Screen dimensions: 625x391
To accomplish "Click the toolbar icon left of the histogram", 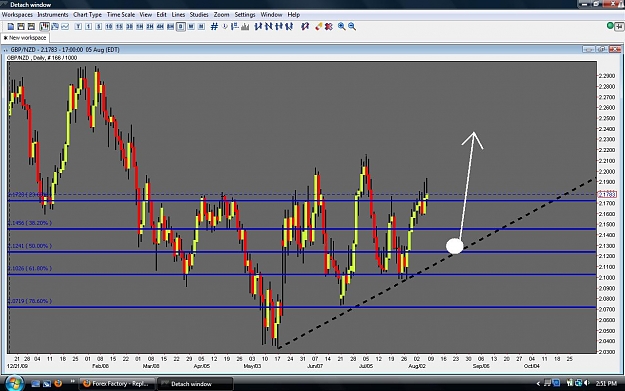I will coord(235,27).
